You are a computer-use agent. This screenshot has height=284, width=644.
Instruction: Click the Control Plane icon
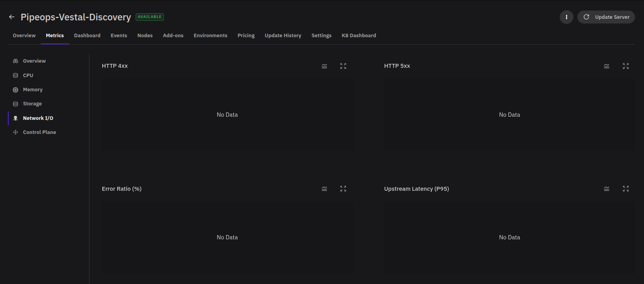click(16, 132)
